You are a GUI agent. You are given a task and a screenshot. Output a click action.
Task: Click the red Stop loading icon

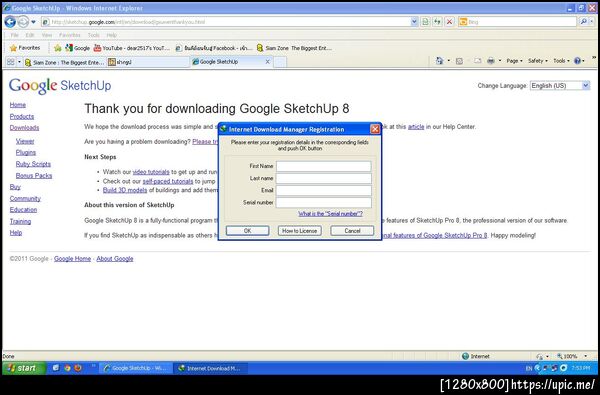(x=450, y=22)
